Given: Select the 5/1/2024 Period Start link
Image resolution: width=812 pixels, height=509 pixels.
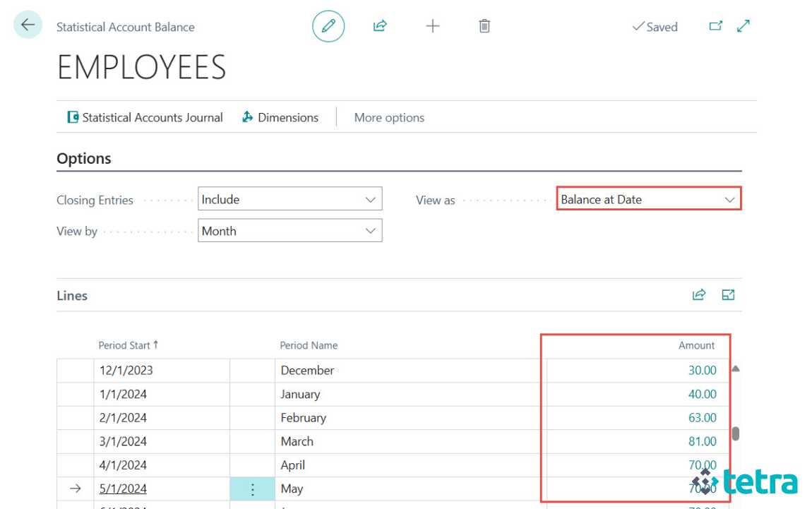Looking at the screenshot, I should pyautogui.click(x=123, y=488).
